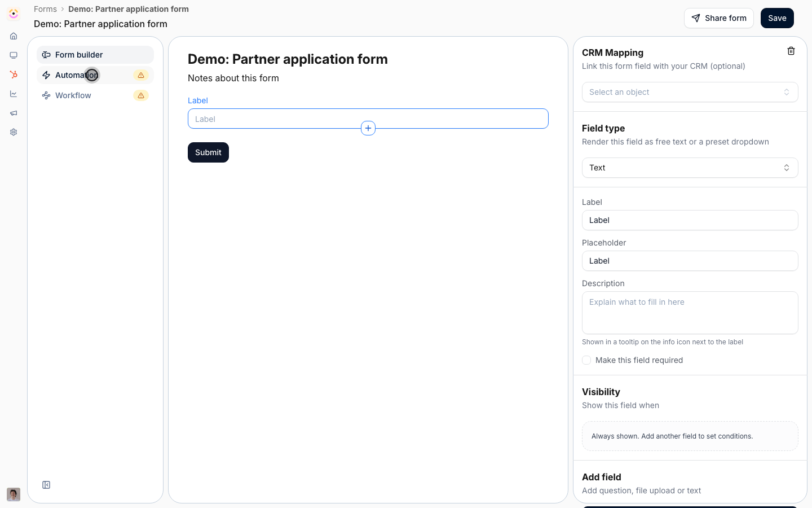Open the Select an object dropdown
Screen dimensions: 812x508
pos(690,92)
